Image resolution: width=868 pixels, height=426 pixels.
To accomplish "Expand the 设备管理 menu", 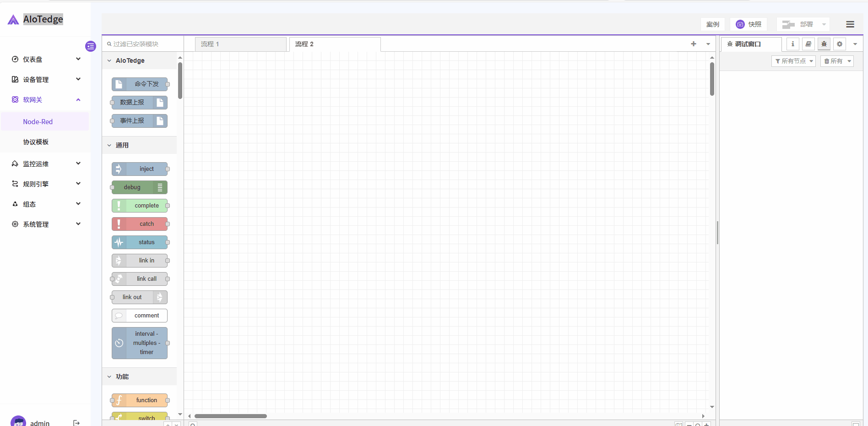I will pyautogui.click(x=46, y=79).
